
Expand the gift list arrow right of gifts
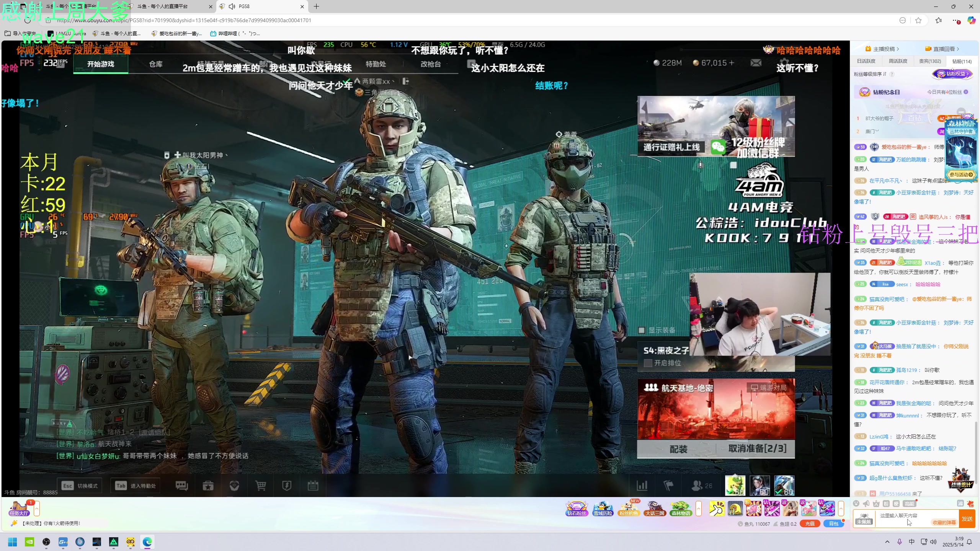(841, 509)
